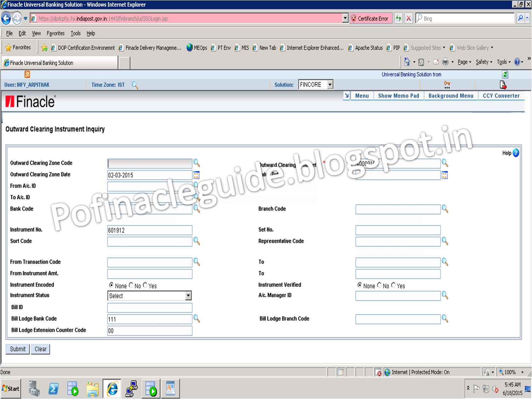Click browser Back arrow button
Image resolution: width=532 pixels, height=399 pixels.
[x=6, y=18]
